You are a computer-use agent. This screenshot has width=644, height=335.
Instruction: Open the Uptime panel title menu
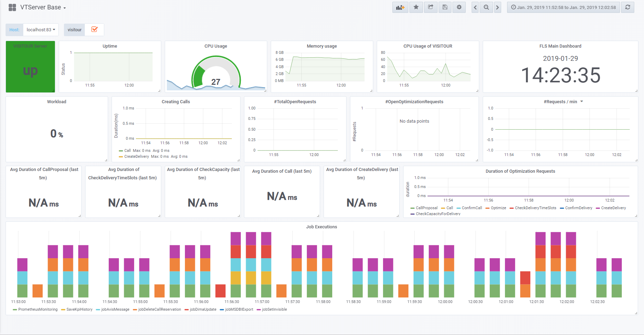point(110,46)
